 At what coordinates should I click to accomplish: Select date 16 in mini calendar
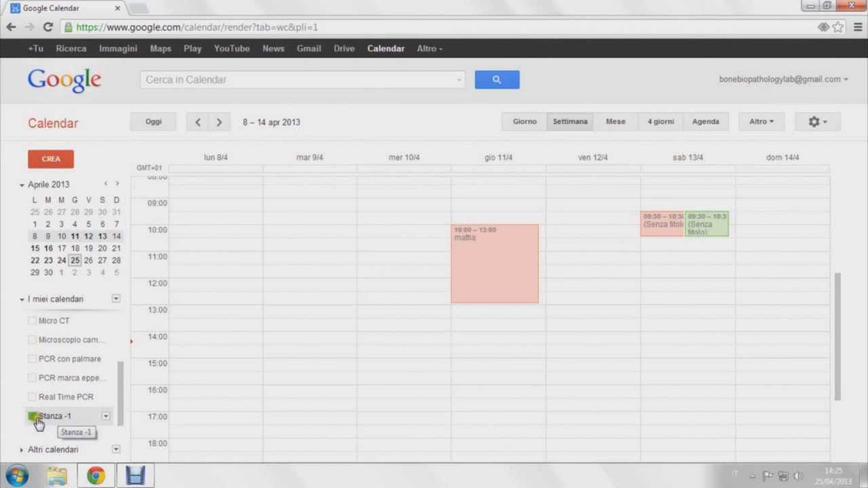(x=48, y=248)
